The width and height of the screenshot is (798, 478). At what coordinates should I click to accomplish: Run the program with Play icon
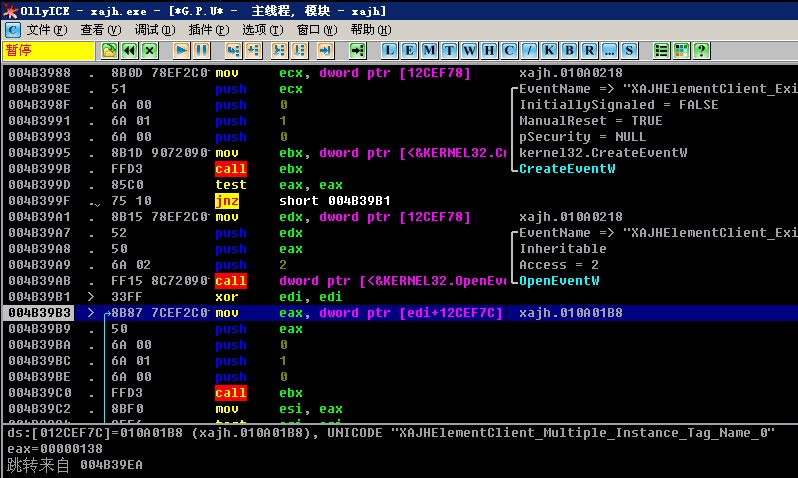pyautogui.click(x=181, y=50)
